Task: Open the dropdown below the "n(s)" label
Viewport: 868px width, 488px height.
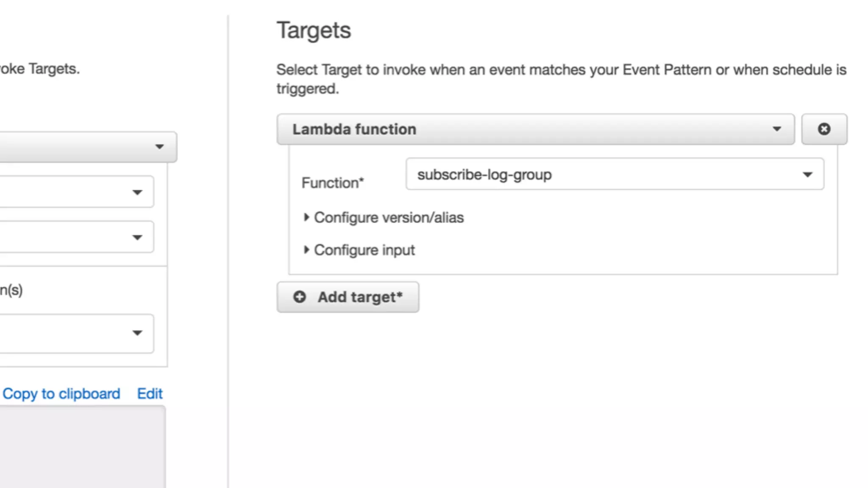Action: [x=76, y=333]
